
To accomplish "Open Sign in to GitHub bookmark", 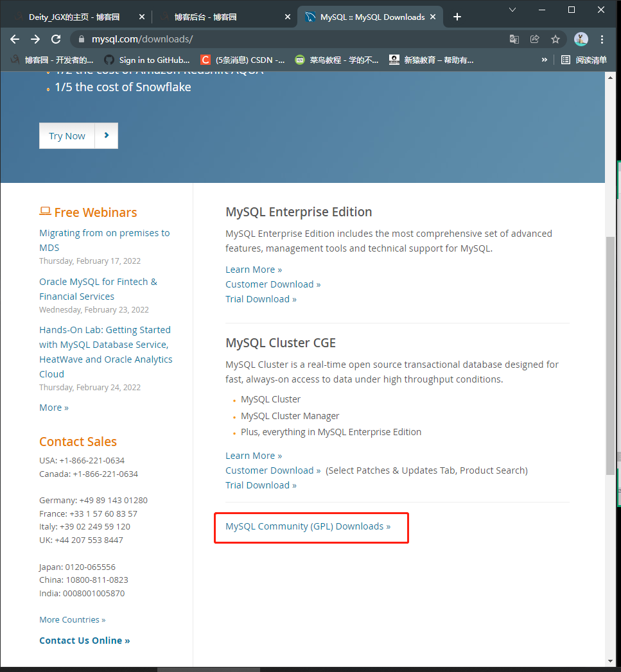I will pos(147,60).
